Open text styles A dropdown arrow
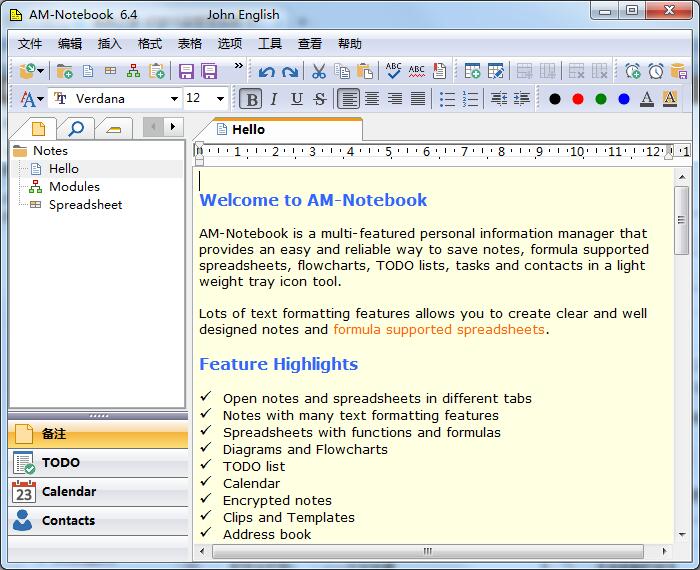The height and width of the screenshot is (570, 700). [x=41, y=99]
